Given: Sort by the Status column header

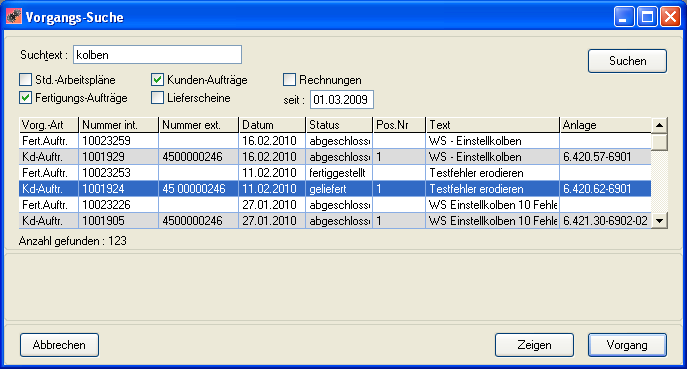Looking at the screenshot, I should (339, 125).
